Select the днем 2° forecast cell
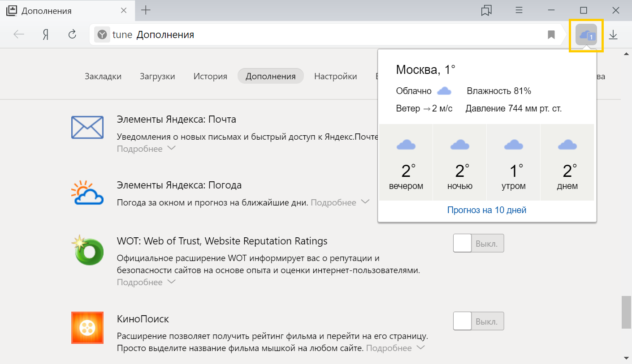 (567, 163)
